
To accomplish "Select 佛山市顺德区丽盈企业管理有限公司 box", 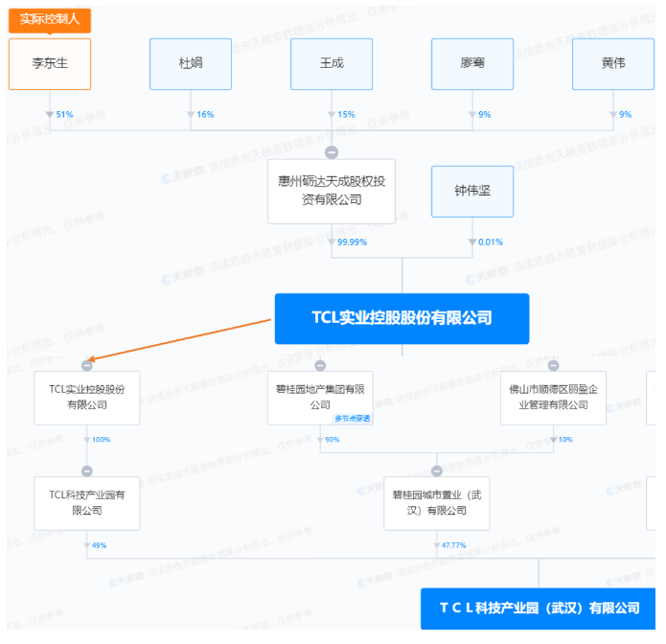I will coord(553,398).
